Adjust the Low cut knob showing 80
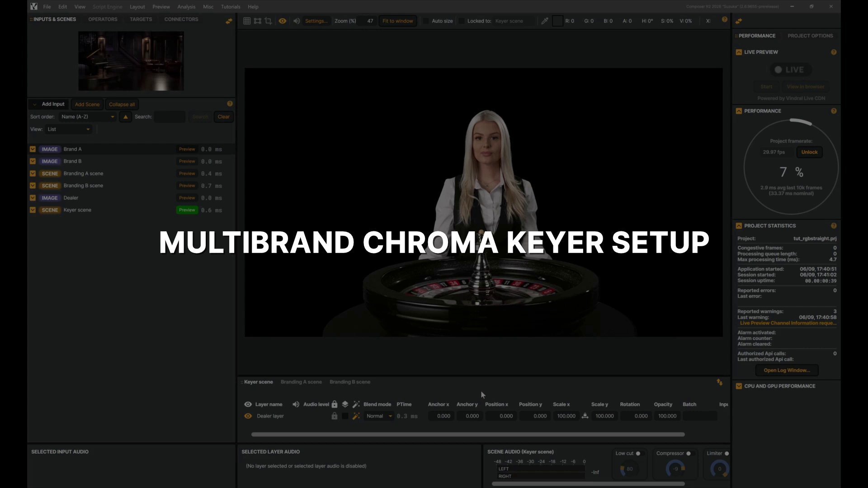This screenshot has width=868, height=488. [x=629, y=469]
